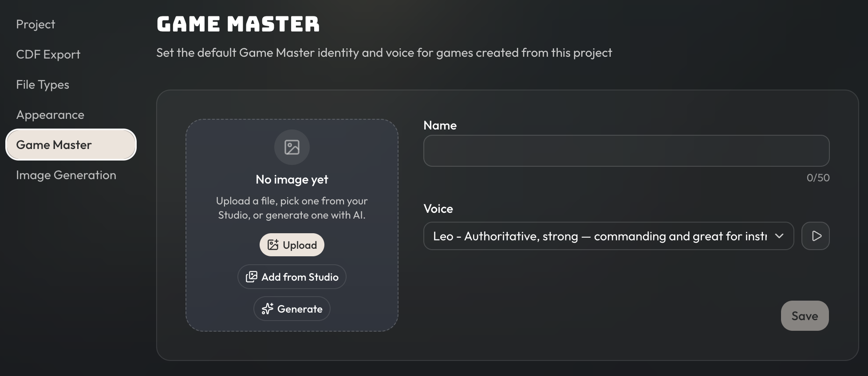This screenshot has height=376, width=868.
Task: Click the gallery icon in Add from Studio
Action: 252,277
